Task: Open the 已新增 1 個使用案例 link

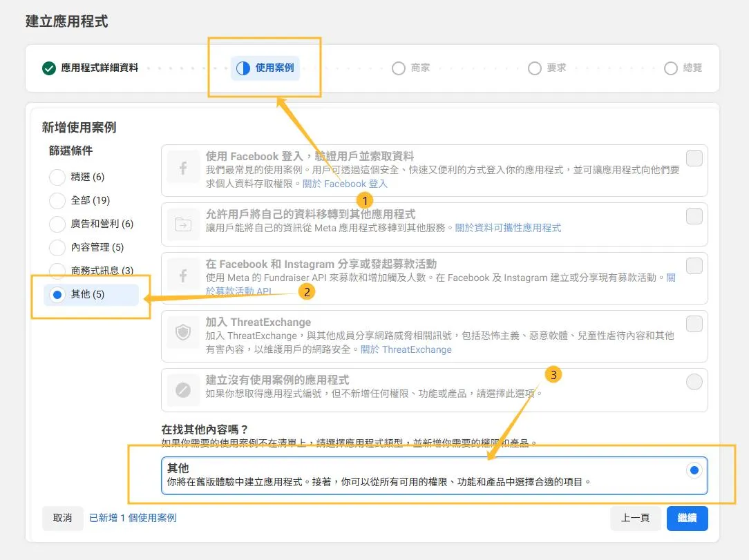Action: pyautogui.click(x=133, y=518)
